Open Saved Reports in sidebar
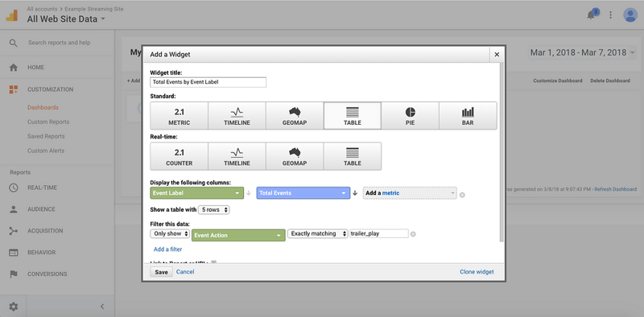This screenshot has height=317, width=644. 46,136
